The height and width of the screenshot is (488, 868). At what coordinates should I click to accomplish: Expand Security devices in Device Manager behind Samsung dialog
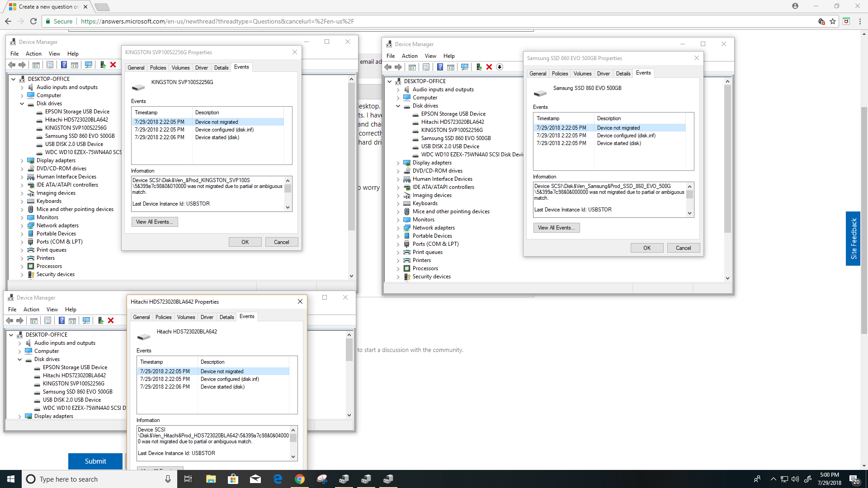398,277
